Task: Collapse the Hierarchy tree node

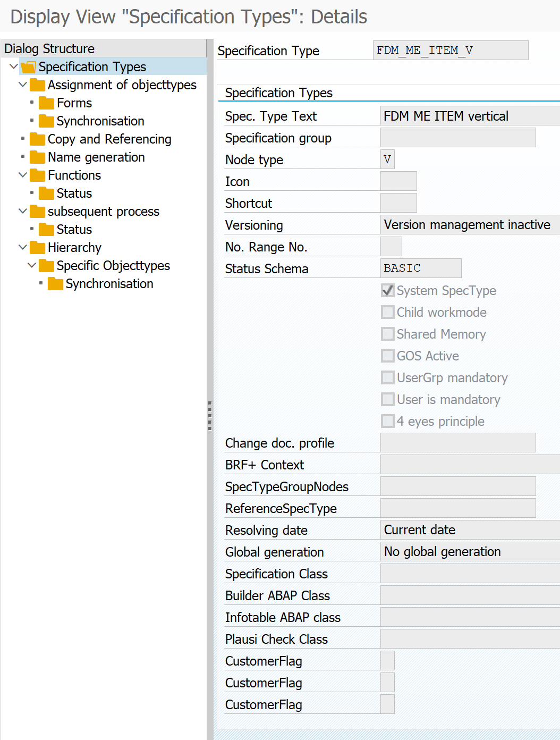Action: point(23,248)
